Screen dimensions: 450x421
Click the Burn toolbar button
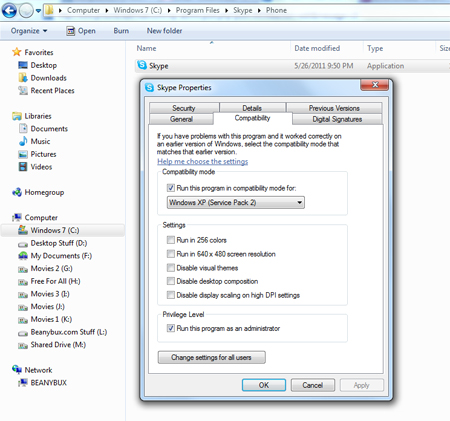tap(121, 31)
